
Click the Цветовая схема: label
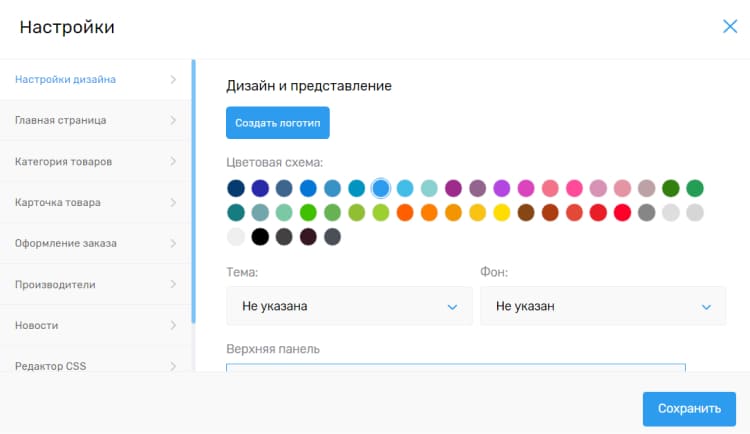[275, 163]
